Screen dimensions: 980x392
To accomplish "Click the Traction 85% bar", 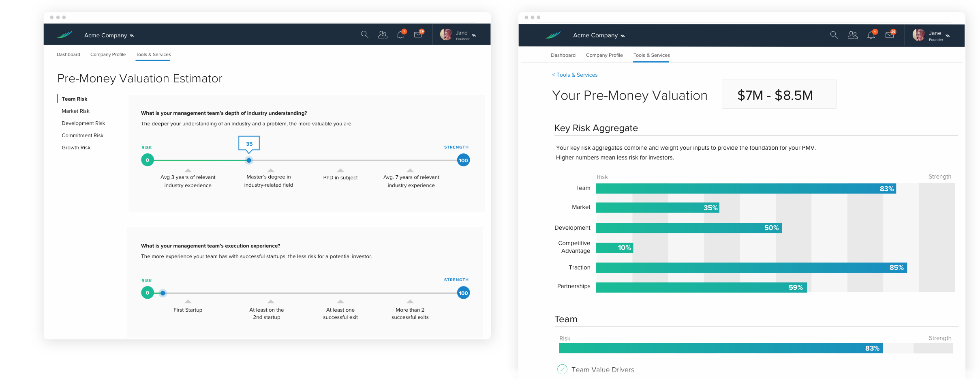I will point(751,267).
